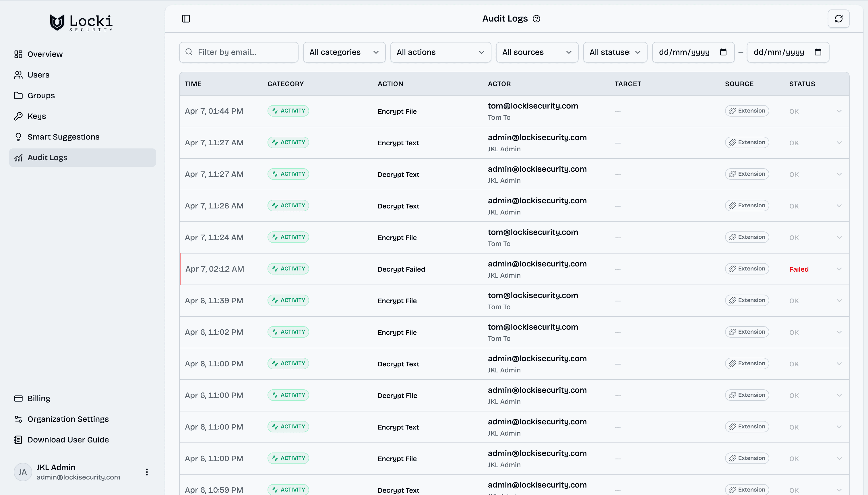
Task: Click the Filter by email field
Action: 239,52
